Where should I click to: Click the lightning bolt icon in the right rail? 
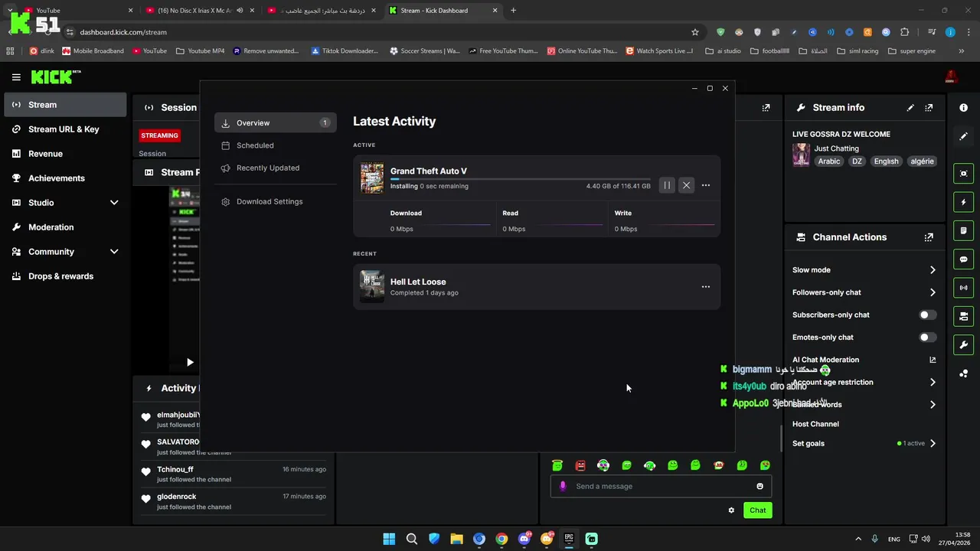pos(963,202)
